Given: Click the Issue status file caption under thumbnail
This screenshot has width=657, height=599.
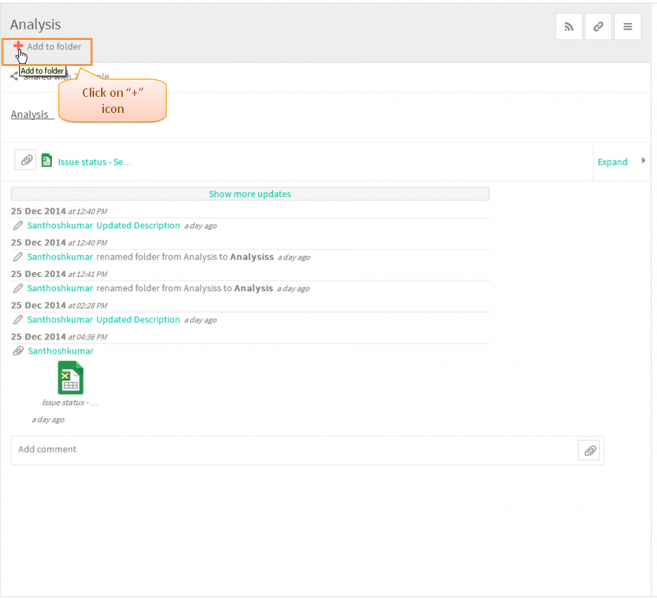Looking at the screenshot, I should point(70,403).
